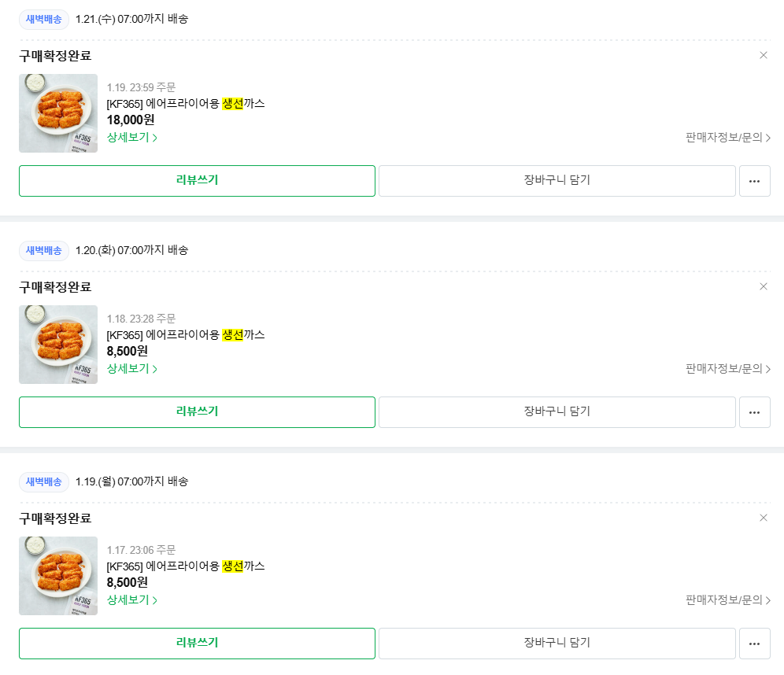Expand 상세보기 for the 18,000원 order
Viewport: 784px width, 675px height.
point(132,138)
